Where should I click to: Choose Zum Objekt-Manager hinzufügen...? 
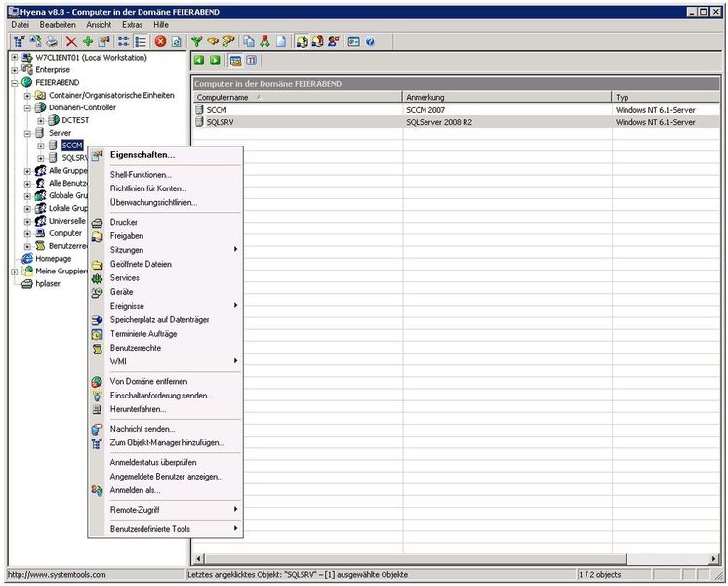[165, 442]
